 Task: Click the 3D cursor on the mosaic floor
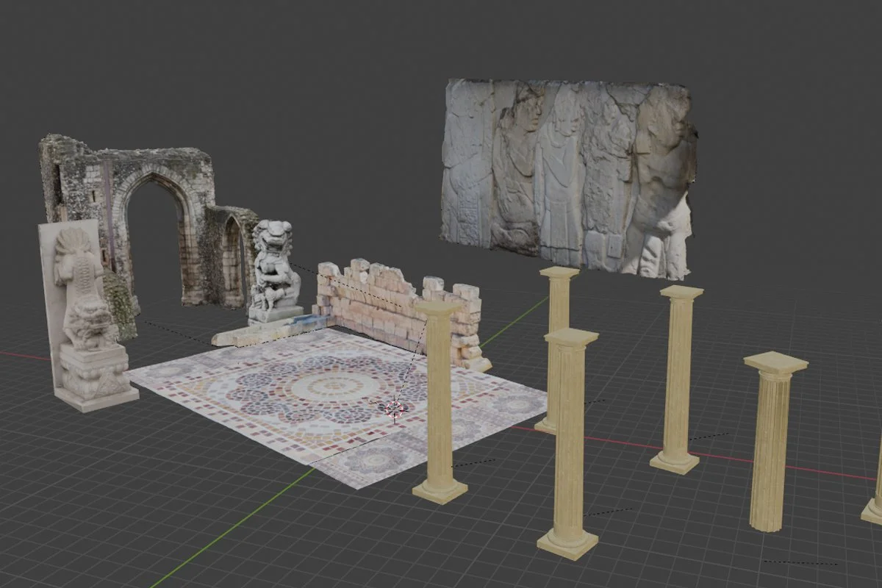pyautogui.click(x=395, y=409)
